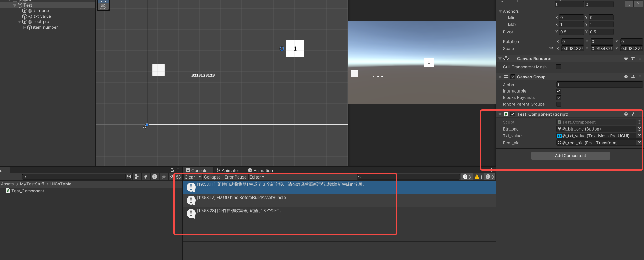
Task: Toggle info message filter in Console
Action: [x=467, y=177]
